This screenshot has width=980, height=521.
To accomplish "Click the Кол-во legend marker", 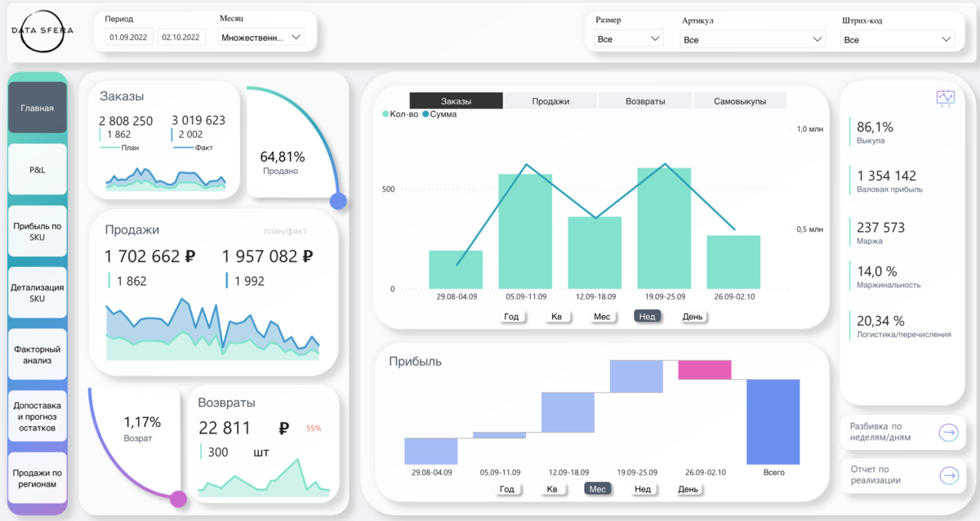I will click(x=386, y=114).
